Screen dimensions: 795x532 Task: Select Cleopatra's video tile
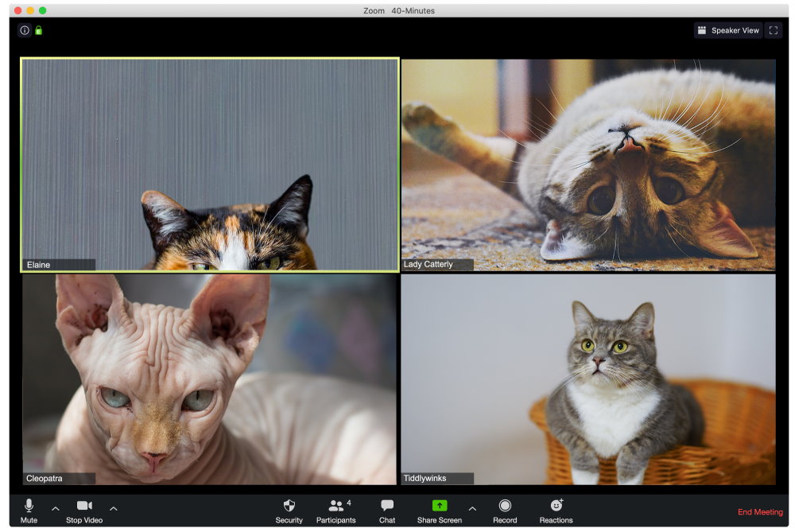coord(209,379)
